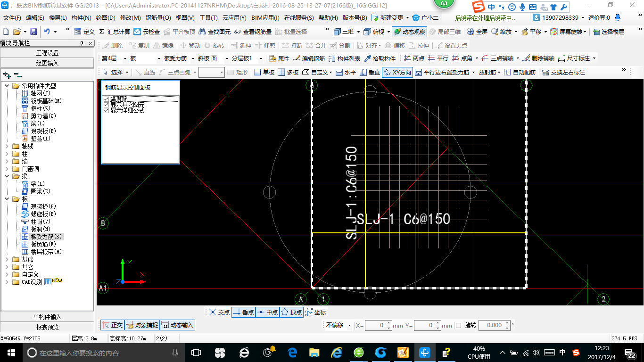Click 拾取构件 pick component tool
Image resolution: width=644 pixels, height=362 pixels.
coord(380,58)
